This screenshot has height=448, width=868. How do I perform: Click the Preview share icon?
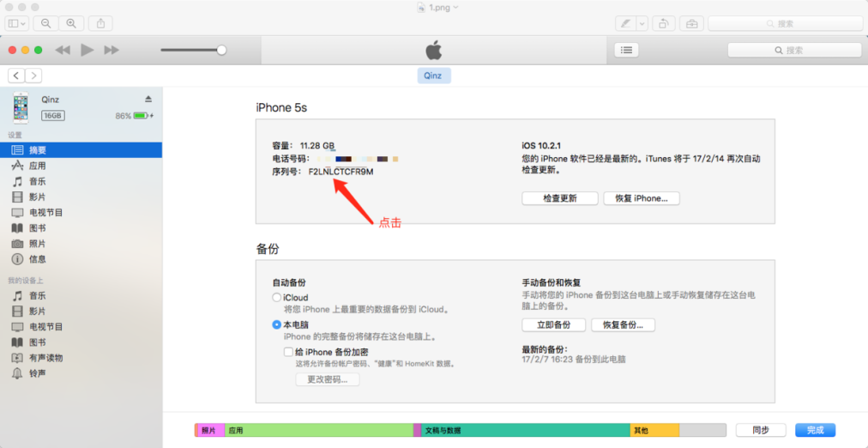click(100, 23)
